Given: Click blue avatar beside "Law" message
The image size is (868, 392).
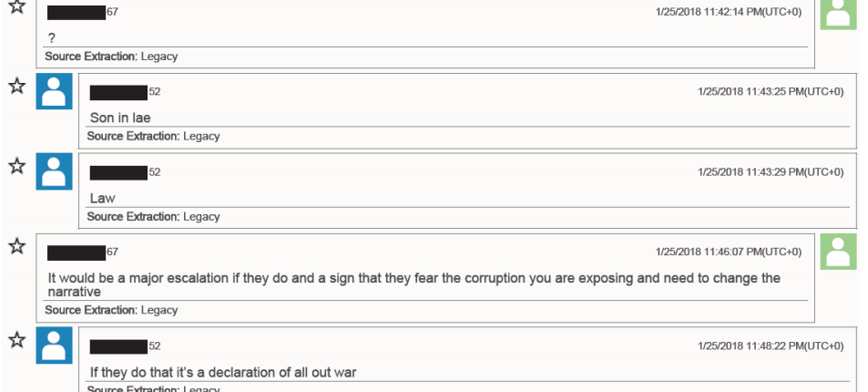Looking at the screenshot, I should (55, 171).
